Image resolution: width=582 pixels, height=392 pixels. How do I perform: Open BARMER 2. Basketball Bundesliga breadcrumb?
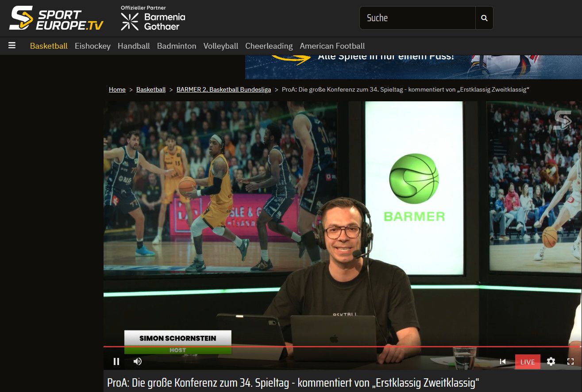coord(224,89)
